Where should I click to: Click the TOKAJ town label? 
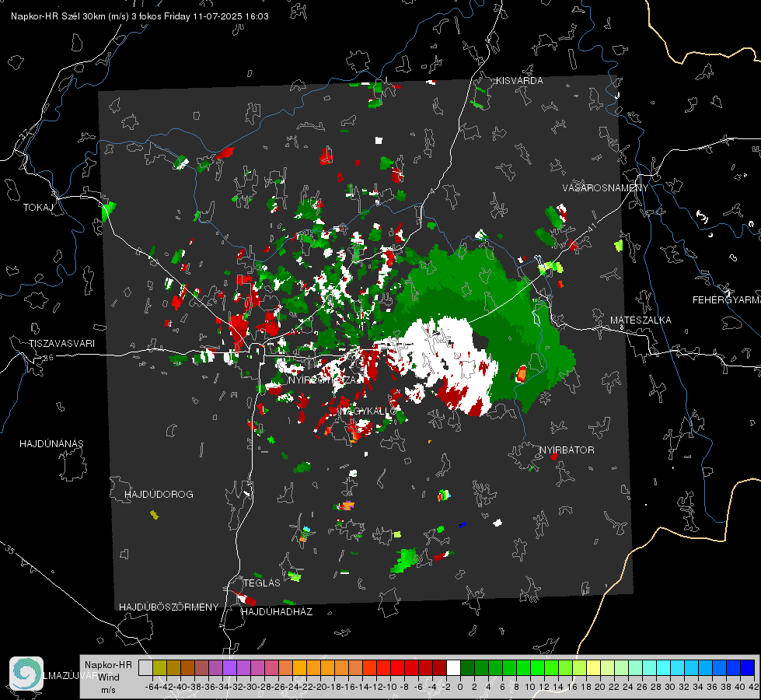(38, 208)
